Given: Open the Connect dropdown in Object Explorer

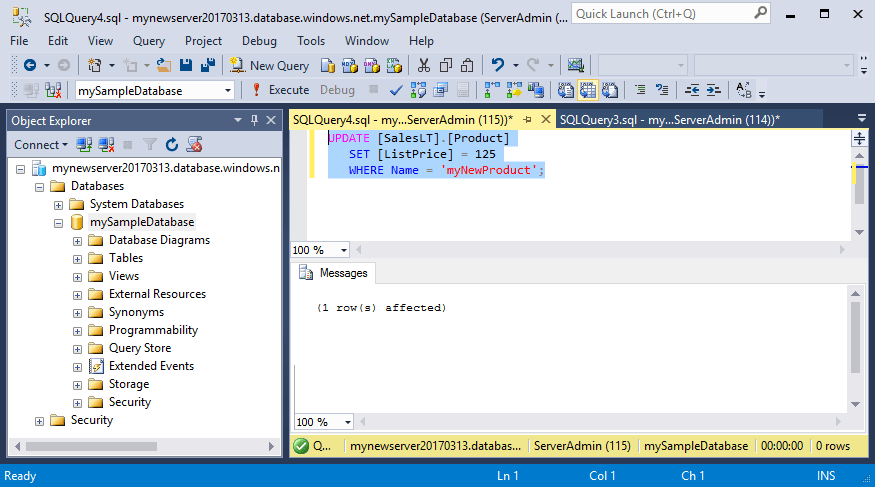Looking at the screenshot, I should pos(41,145).
